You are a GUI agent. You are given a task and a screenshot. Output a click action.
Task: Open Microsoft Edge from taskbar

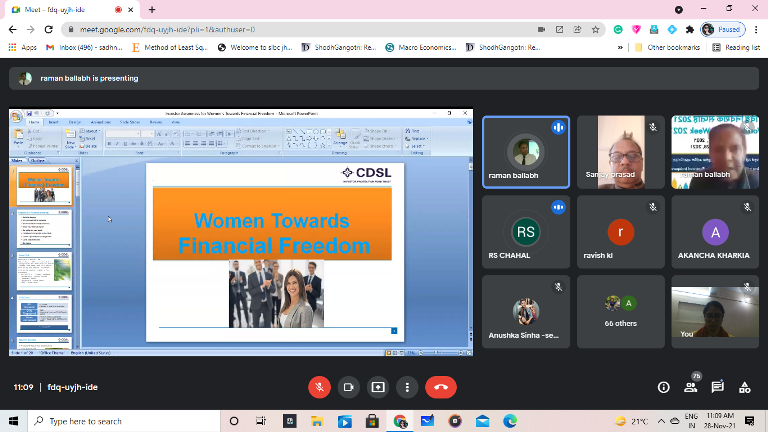[x=510, y=421]
